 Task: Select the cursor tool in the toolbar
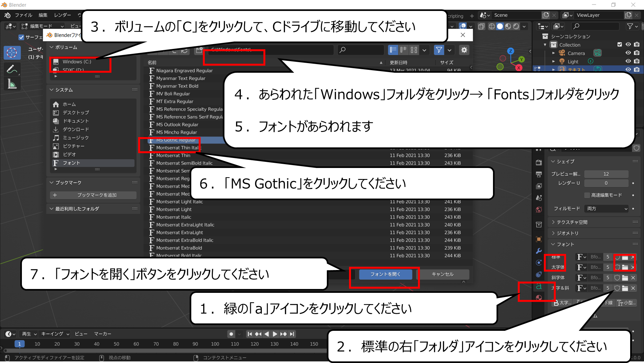tap(12, 52)
